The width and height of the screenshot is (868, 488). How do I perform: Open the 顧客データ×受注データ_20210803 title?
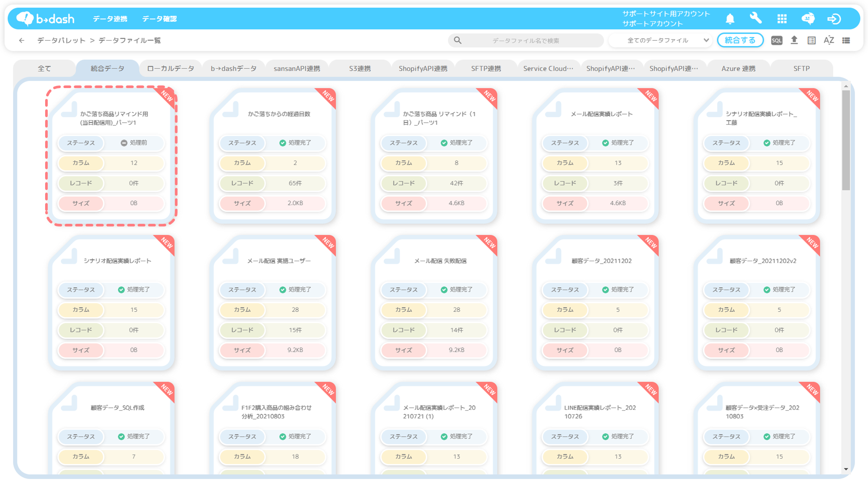(x=762, y=412)
